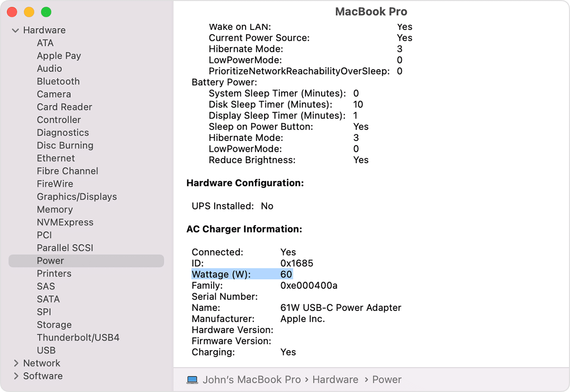Click the yellow minimize window button
The width and height of the screenshot is (570, 392).
tap(29, 12)
